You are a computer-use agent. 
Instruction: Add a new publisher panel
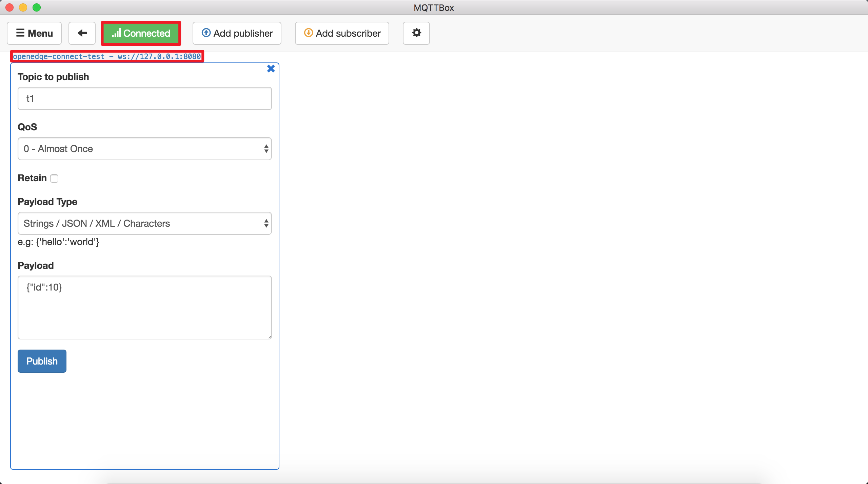point(238,33)
